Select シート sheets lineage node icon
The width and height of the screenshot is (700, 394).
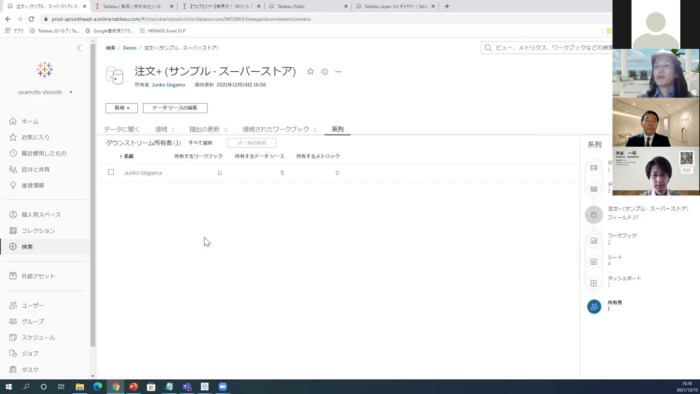pos(594,261)
